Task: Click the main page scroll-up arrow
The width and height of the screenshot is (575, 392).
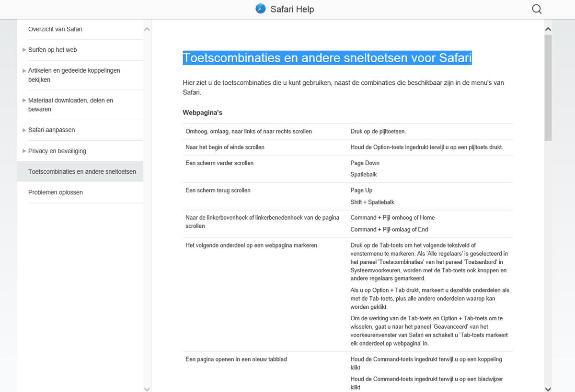Action: (548, 30)
